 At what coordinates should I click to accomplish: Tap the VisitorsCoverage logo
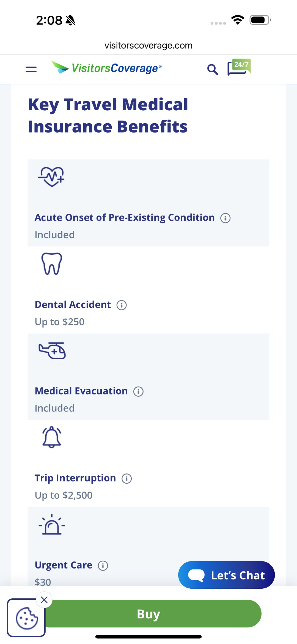click(x=107, y=68)
